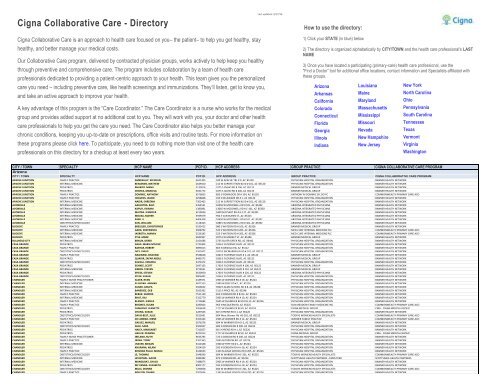Open the Maryland state link
Image resolution: width=500 pixels, height=386 pixels.
367,100
